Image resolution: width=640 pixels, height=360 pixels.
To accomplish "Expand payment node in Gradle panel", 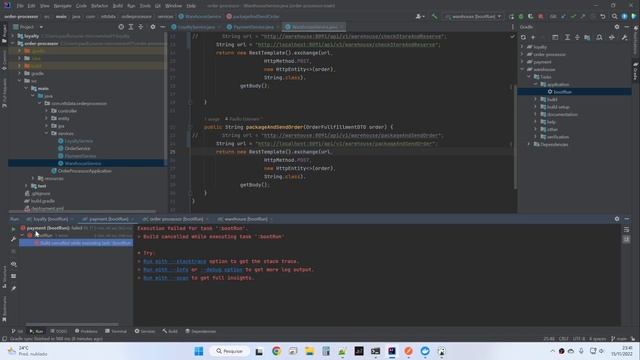I will coord(522,62).
